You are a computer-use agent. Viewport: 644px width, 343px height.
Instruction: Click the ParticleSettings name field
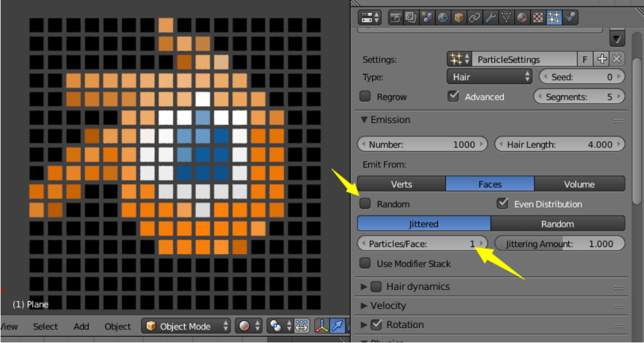tap(524, 60)
